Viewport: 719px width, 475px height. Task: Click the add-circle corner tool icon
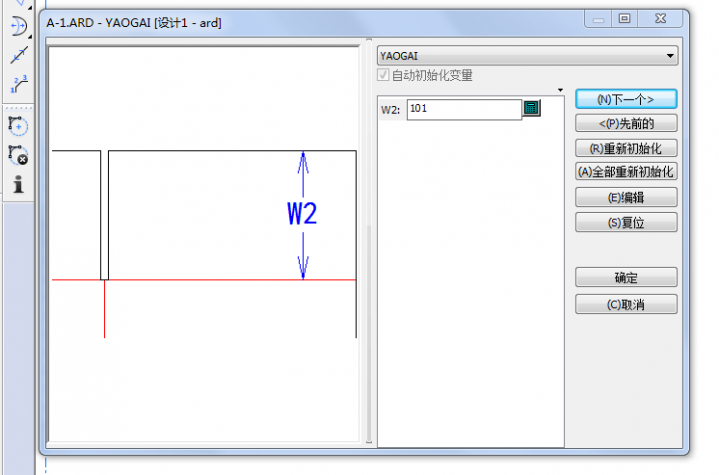(x=18, y=126)
